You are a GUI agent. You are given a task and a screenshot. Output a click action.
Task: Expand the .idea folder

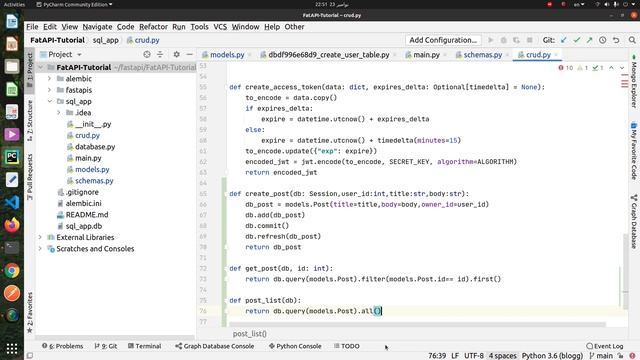[x=59, y=113]
